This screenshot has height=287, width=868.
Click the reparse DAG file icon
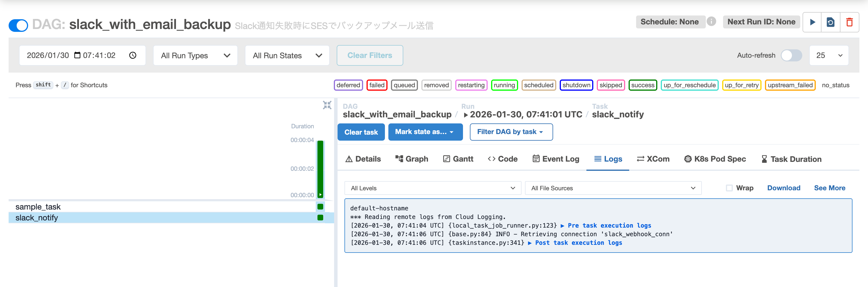click(x=831, y=22)
